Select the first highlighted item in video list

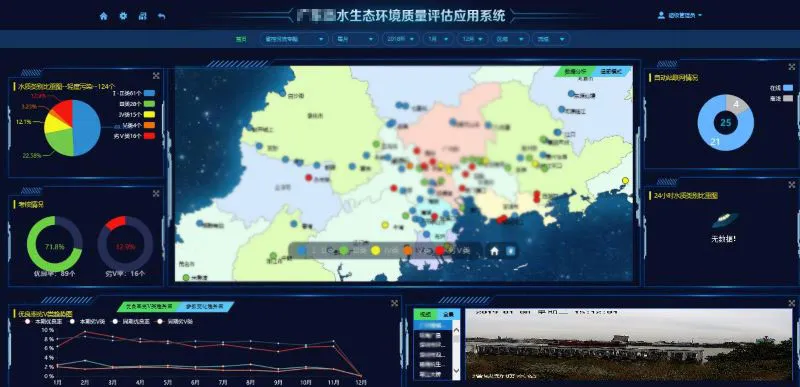point(433,325)
